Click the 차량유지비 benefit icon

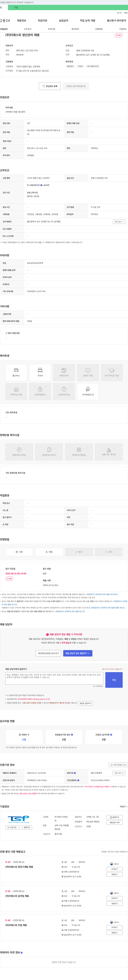click(64, 372)
